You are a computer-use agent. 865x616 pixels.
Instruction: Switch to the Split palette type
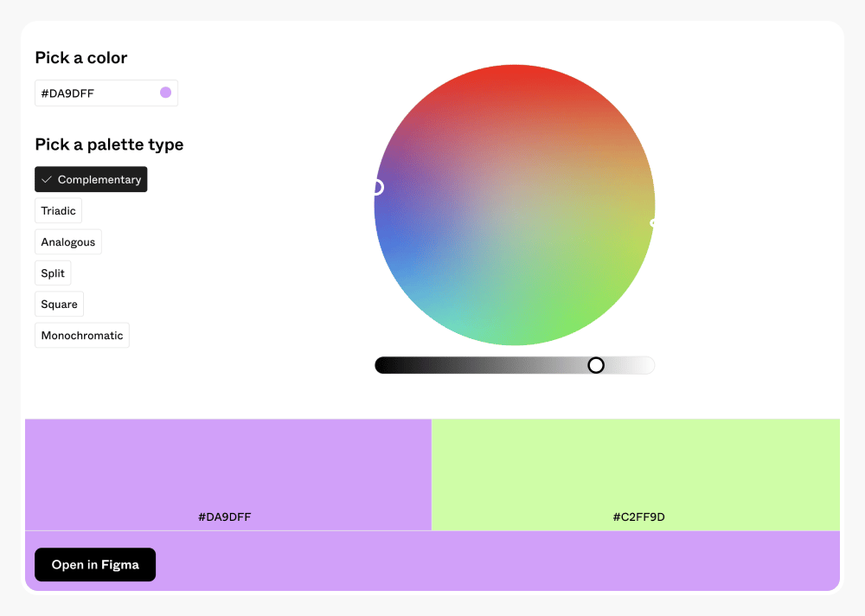pyautogui.click(x=53, y=273)
